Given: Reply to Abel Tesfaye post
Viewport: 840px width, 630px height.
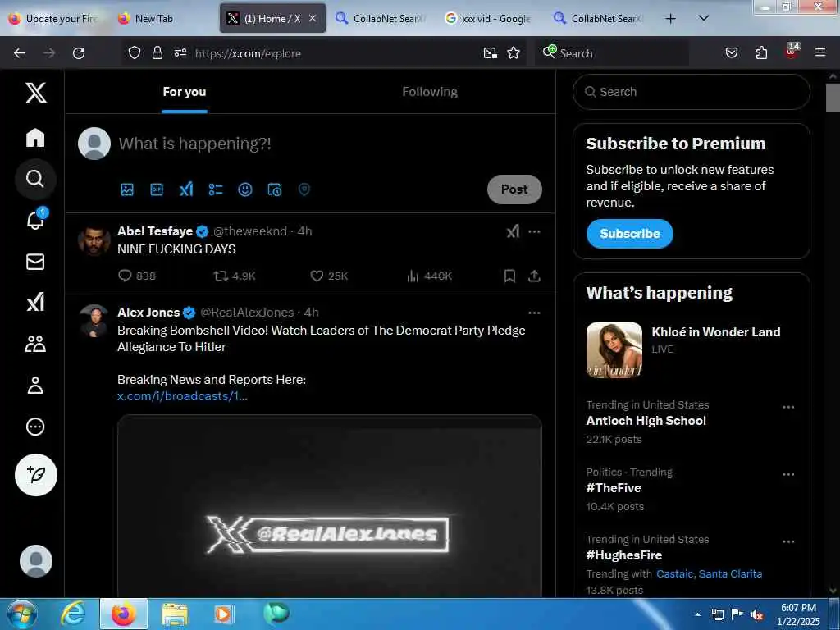Looking at the screenshot, I should tap(137, 276).
